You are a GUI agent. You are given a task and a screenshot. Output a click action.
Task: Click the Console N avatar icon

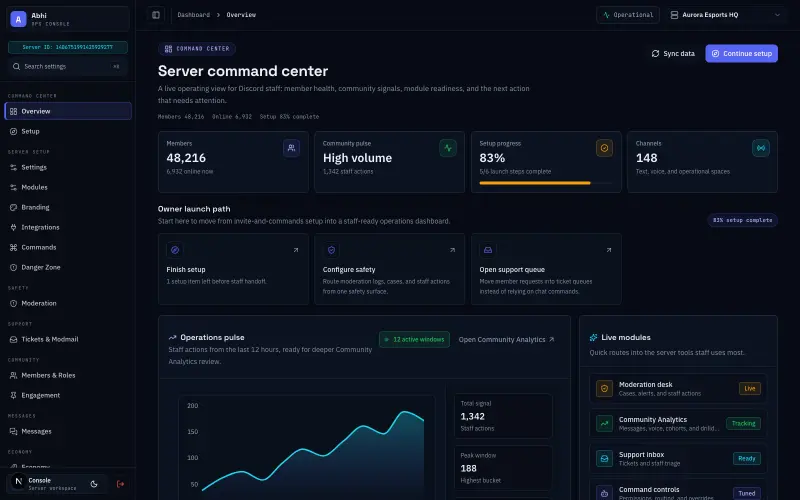[x=19, y=481]
